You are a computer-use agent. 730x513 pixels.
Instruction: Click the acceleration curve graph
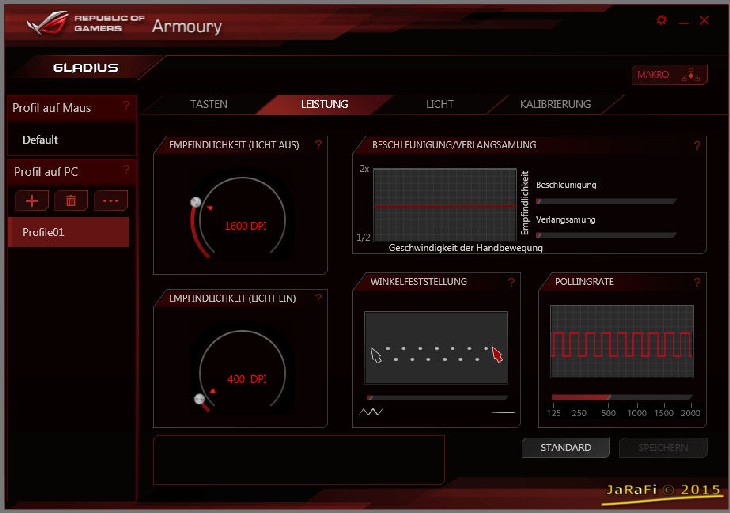click(445, 204)
